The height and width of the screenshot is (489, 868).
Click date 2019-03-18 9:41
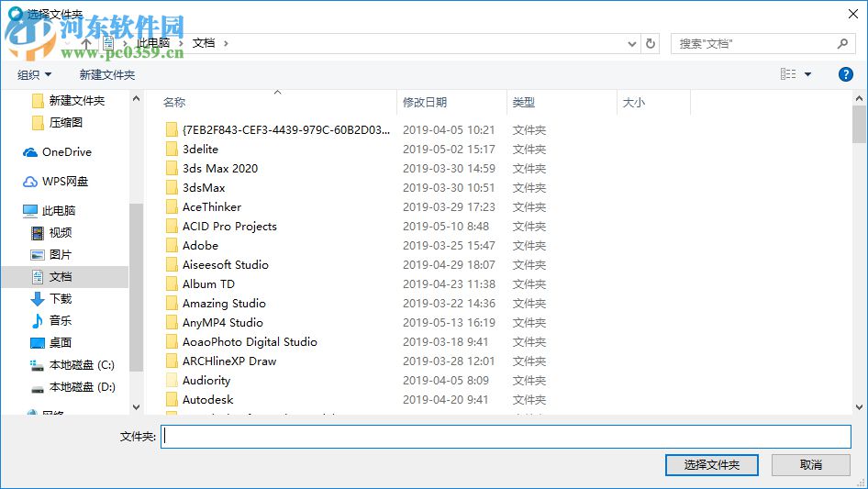[x=446, y=341]
